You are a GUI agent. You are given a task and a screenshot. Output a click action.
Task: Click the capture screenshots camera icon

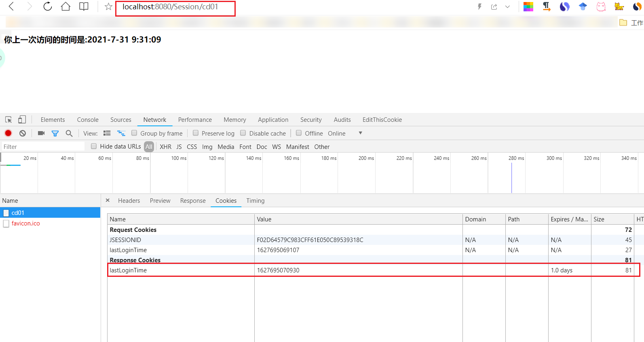(x=41, y=133)
